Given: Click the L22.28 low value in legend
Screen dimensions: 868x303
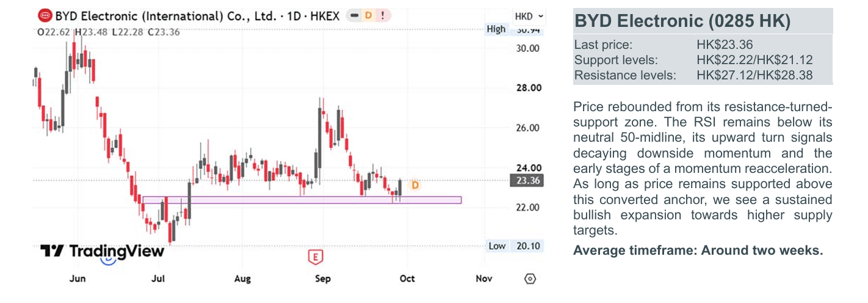Looking at the screenshot, I should point(128,32).
